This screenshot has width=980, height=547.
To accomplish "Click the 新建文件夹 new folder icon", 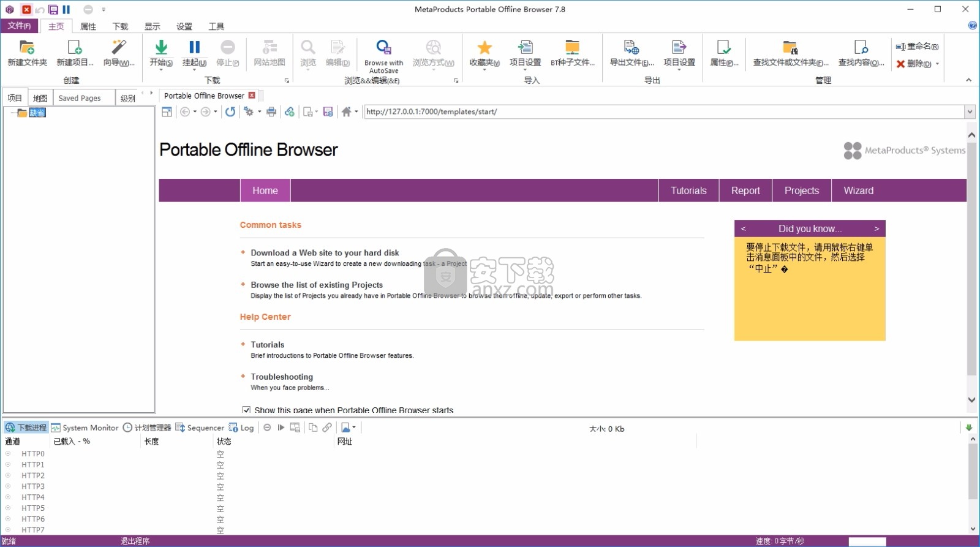I will coord(27,48).
